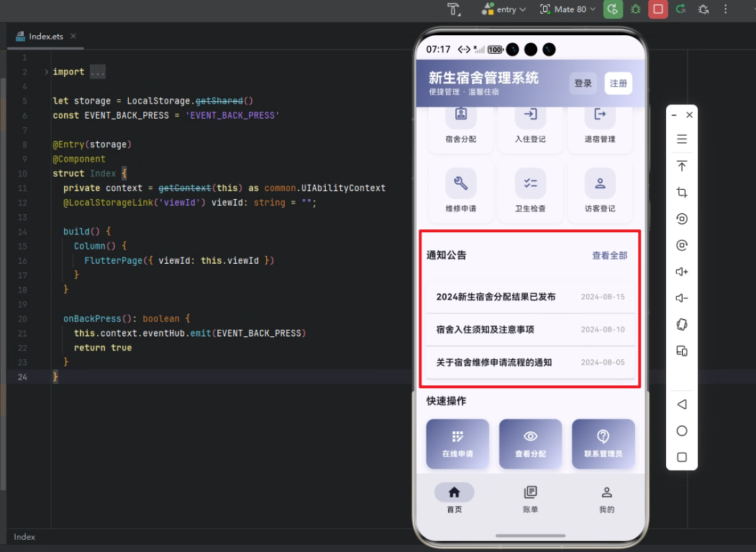This screenshot has height=552, width=756.
Task: Click the emulator home circle button
Action: click(682, 431)
